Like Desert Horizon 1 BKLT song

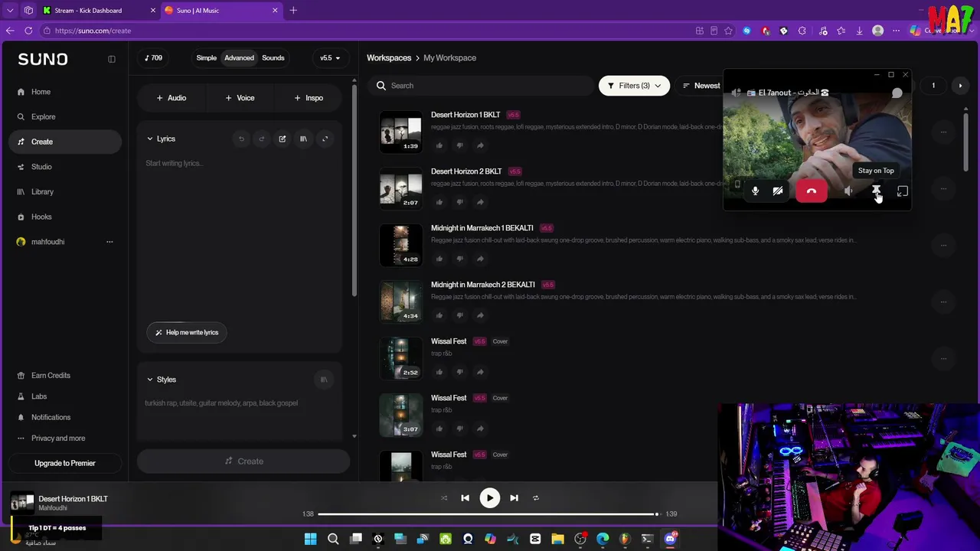[439, 145]
